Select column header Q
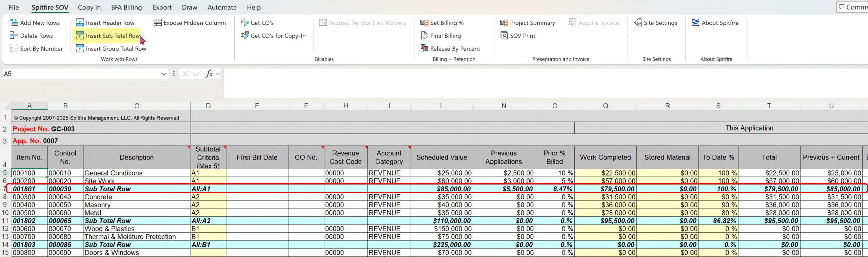This screenshot has height=257, width=868. [606, 106]
